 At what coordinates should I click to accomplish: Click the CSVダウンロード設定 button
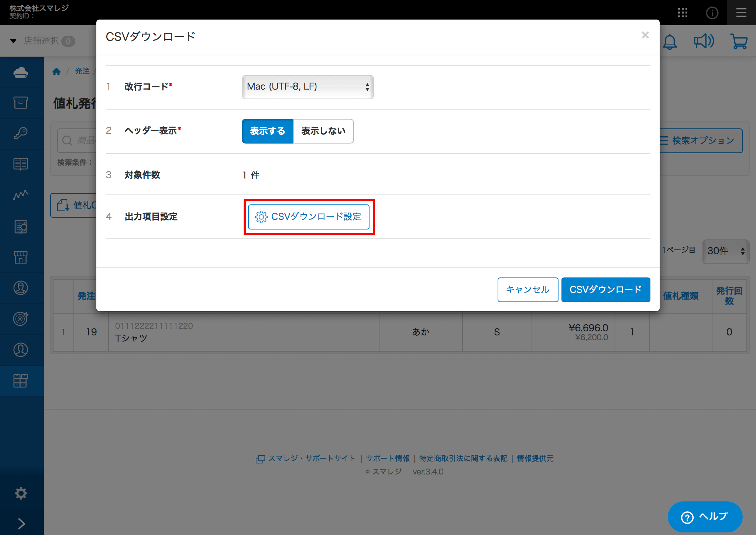click(309, 217)
